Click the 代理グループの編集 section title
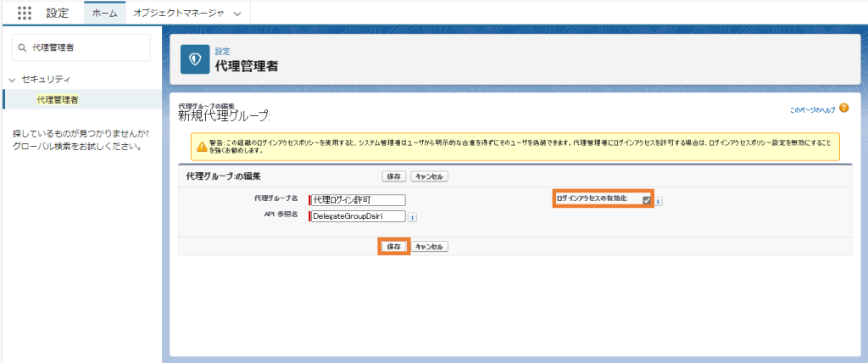This screenshot has height=363, width=868. pyautogui.click(x=224, y=176)
